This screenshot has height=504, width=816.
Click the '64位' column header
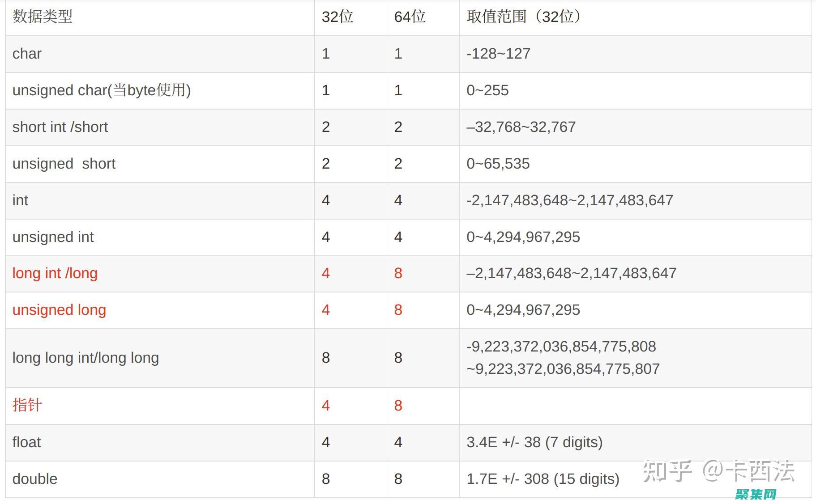pos(410,17)
